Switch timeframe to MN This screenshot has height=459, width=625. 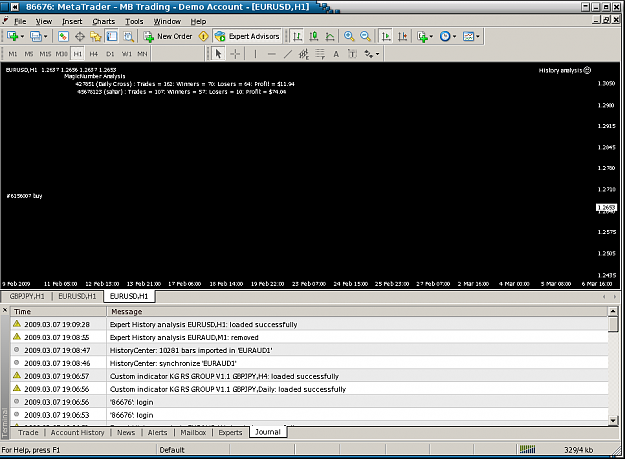coord(142,54)
